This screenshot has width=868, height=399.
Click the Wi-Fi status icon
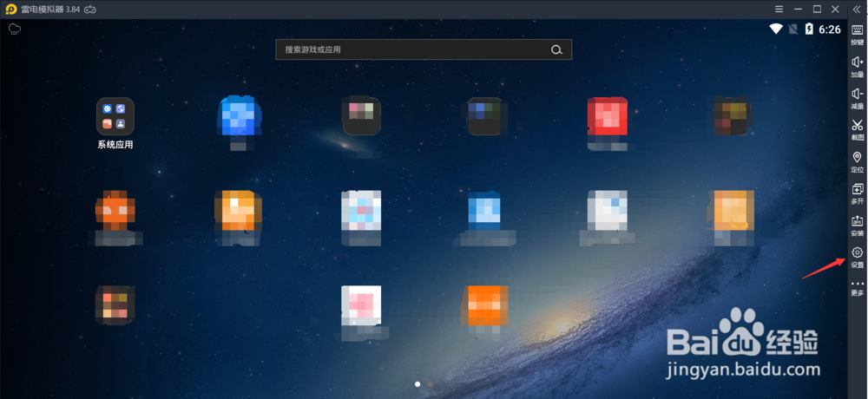click(x=776, y=29)
